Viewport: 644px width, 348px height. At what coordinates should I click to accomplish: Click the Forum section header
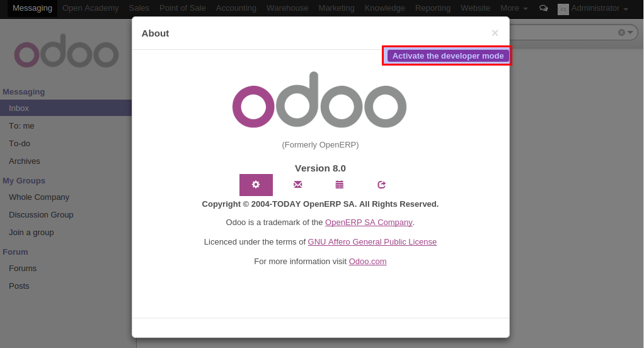15,252
